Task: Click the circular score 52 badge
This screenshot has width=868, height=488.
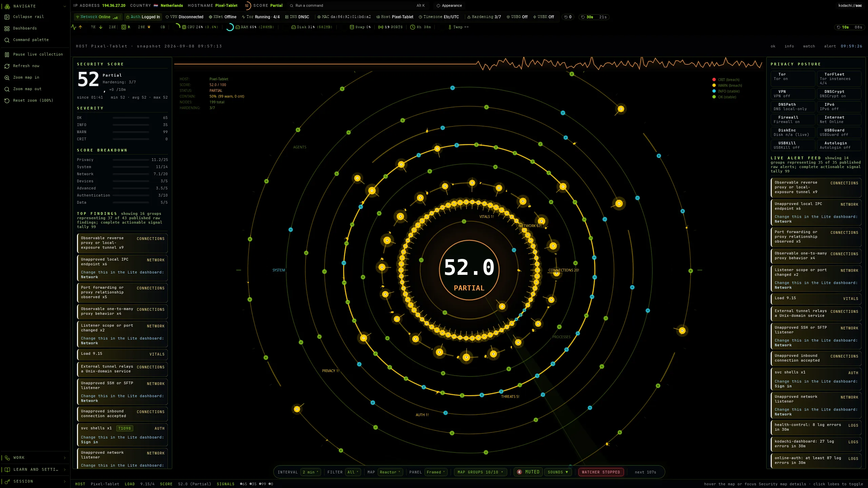Action: (247, 6)
